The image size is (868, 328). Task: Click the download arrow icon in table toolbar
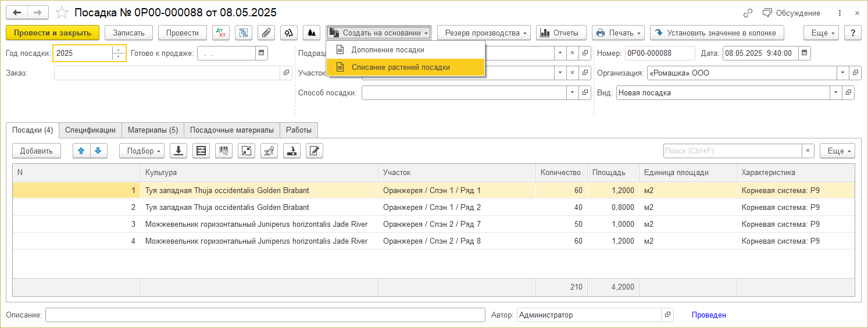pos(178,151)
